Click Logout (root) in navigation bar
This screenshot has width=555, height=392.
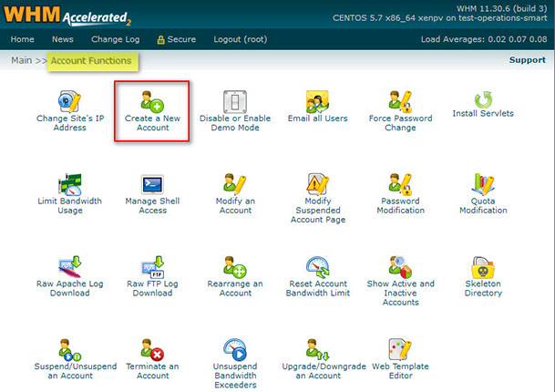239,39
